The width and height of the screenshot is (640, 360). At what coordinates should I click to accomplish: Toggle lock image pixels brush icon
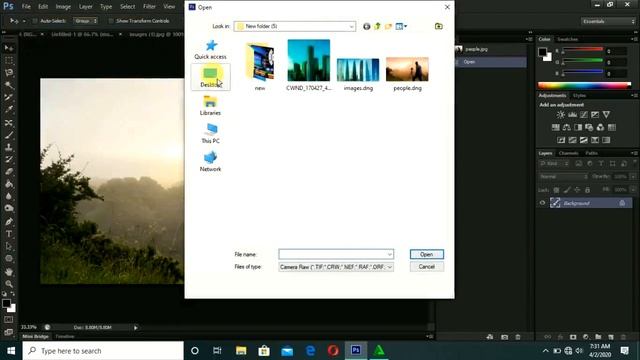(x=567, y=190)
